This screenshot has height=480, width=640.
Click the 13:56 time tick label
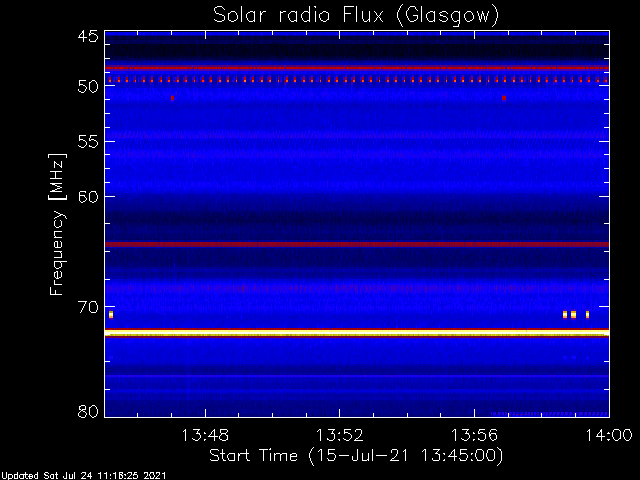[474, 435]
